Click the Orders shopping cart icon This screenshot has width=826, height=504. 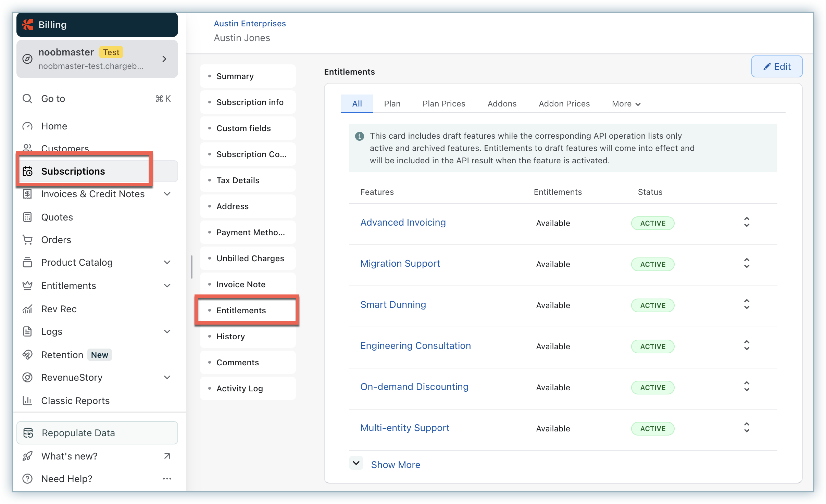click(x=27, y=240)
